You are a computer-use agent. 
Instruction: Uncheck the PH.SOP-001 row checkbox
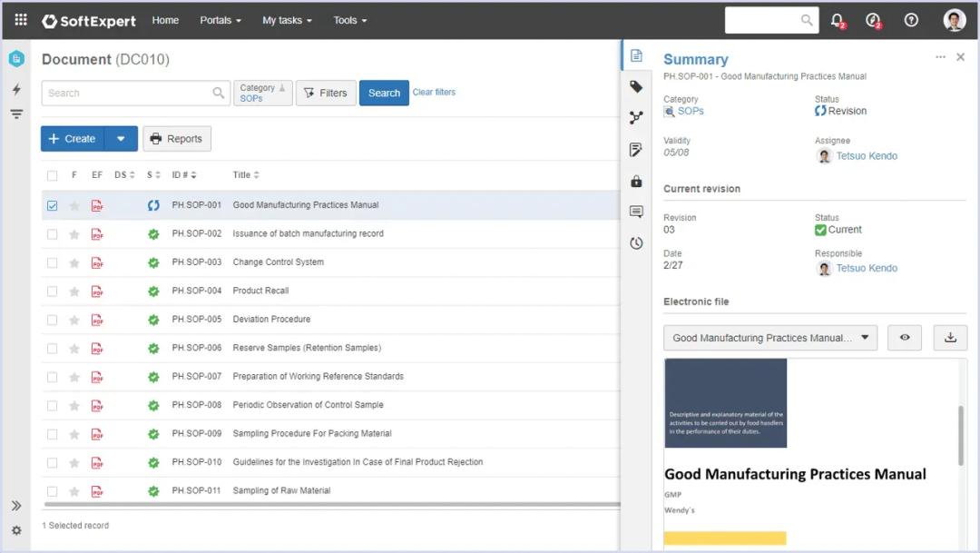pyautogui.click(x=52, y=205)
